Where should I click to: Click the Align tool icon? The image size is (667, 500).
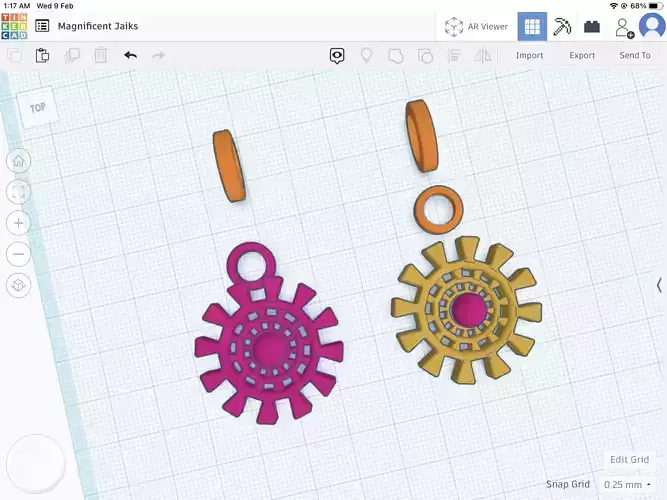(454, 55)
